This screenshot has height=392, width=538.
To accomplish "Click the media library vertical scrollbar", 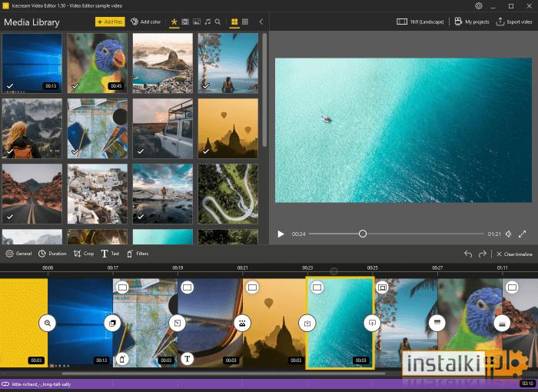I will (x=264, y=90).
